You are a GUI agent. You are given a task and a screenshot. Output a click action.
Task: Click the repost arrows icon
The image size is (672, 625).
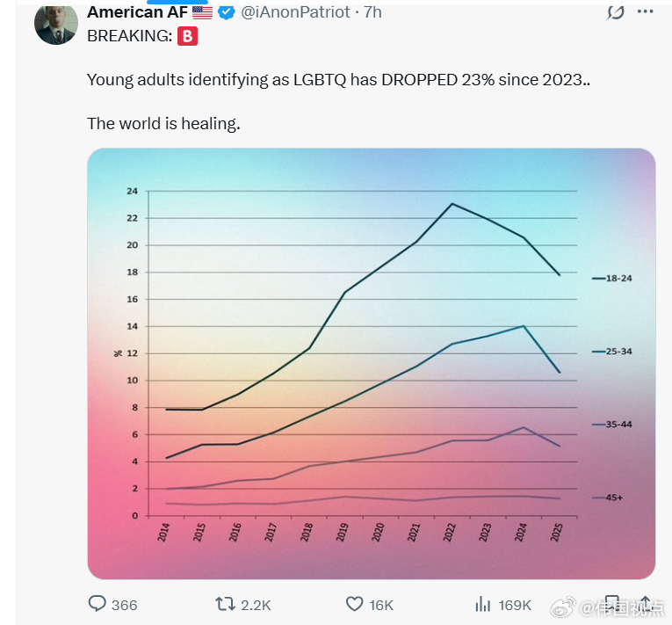tap(225, 604)
